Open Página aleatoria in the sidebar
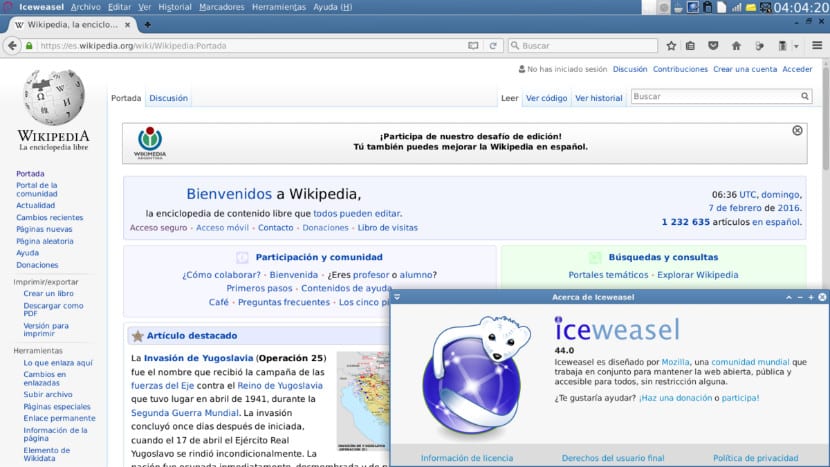This screenshot has width=830, height=467. pos(44,241)
